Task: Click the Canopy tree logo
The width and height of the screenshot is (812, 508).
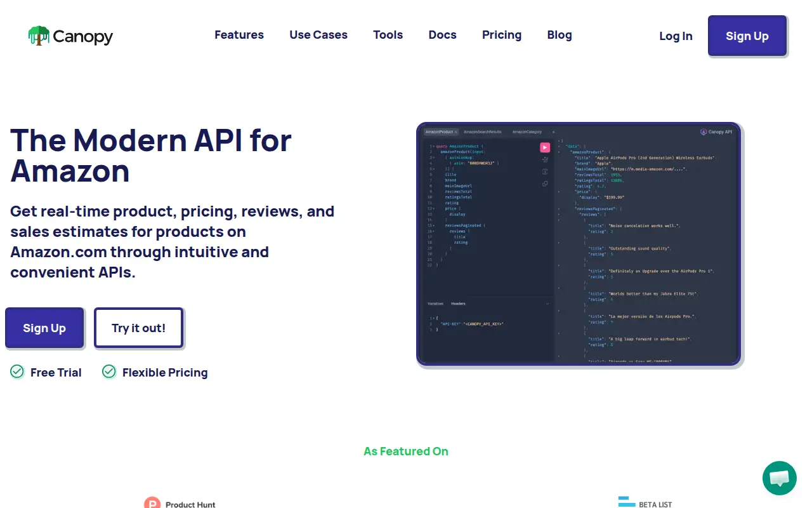Action: pyautogui.click(x=39, y=36)
